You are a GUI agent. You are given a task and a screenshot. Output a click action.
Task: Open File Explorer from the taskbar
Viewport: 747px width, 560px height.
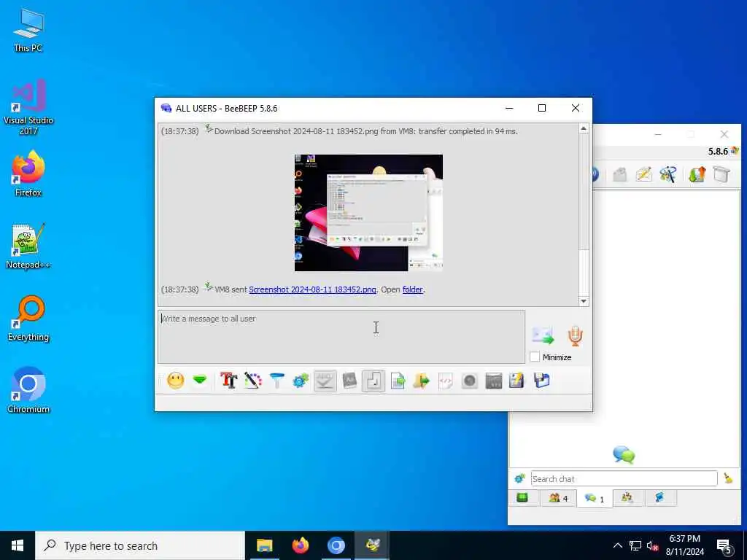pyautogui.click(x=264, y=545)
